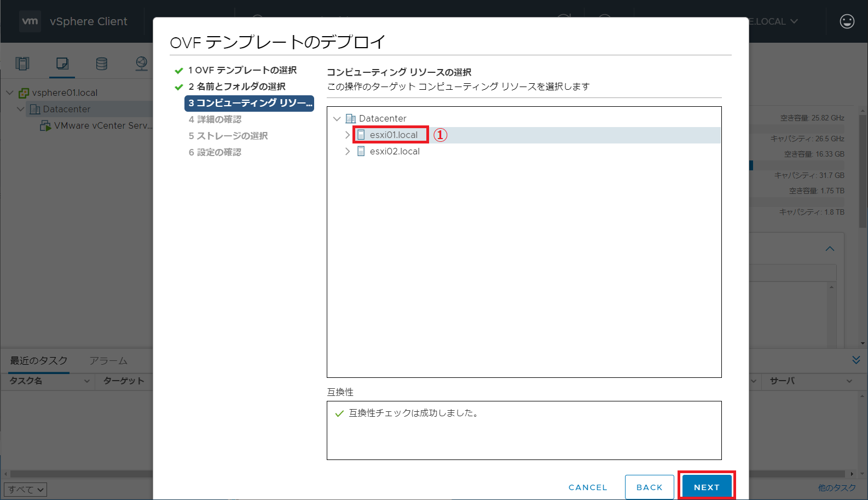Collapse the panel with up chevron
This screenshot has width=868, height=500.
tap(830, 249)
